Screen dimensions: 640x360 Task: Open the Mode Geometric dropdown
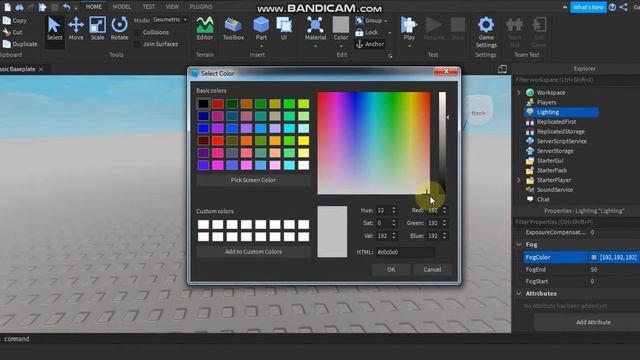coord(170,20)
